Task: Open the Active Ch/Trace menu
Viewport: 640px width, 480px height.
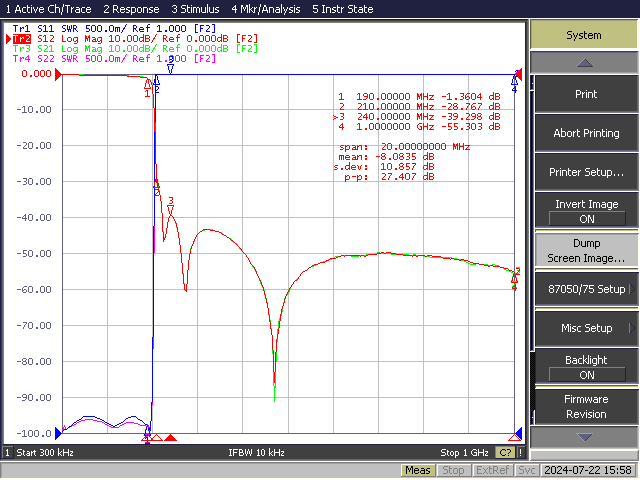Action: (48, 9)
